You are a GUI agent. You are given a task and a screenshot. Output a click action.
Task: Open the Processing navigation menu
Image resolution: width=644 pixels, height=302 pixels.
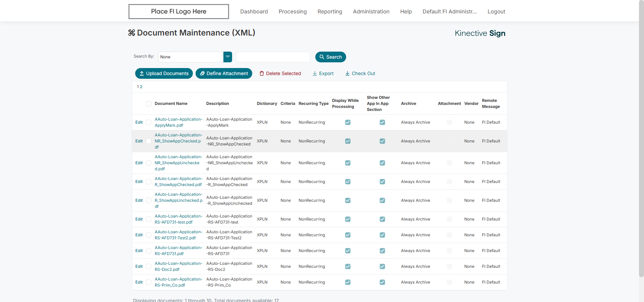click(x=292, y=12)
